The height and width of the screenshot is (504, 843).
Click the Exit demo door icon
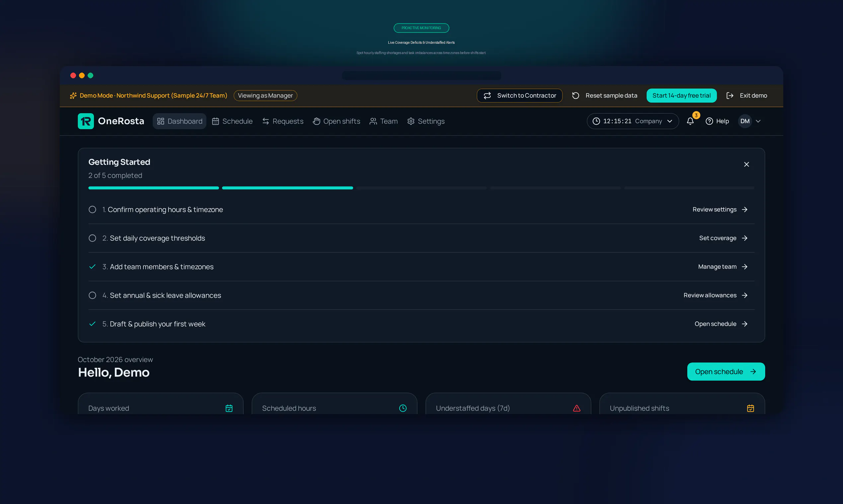point(730,96)
